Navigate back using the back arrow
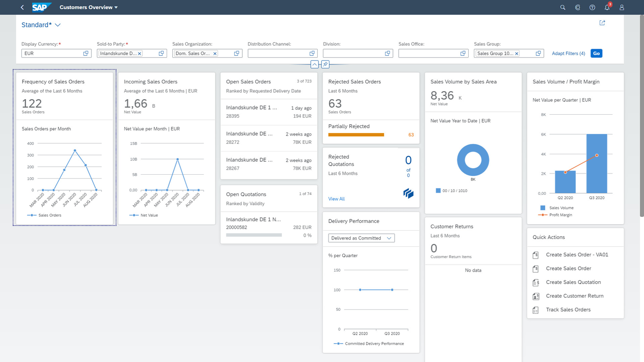 (x=22, y=7)
